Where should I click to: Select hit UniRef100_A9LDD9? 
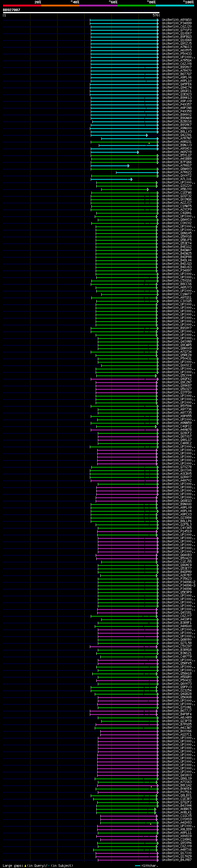[x=176, y=830]
